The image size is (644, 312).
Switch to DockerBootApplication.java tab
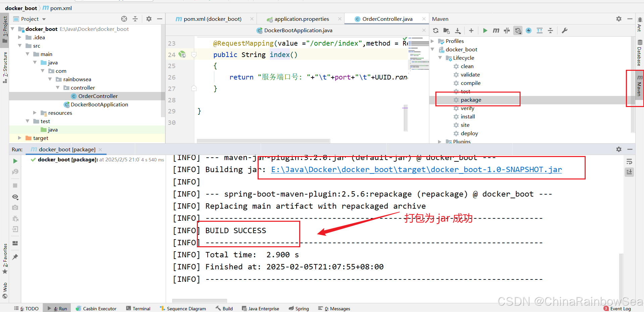tap(298, 30)
